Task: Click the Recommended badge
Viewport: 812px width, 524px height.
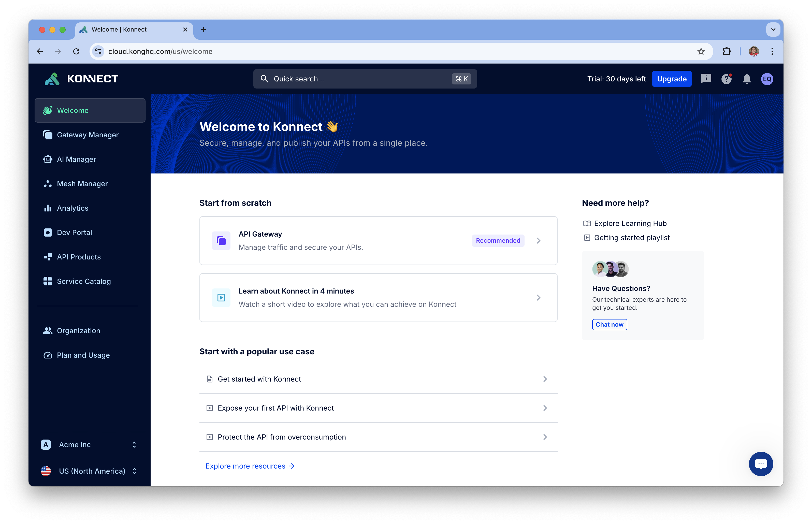Action: [498, 241]
